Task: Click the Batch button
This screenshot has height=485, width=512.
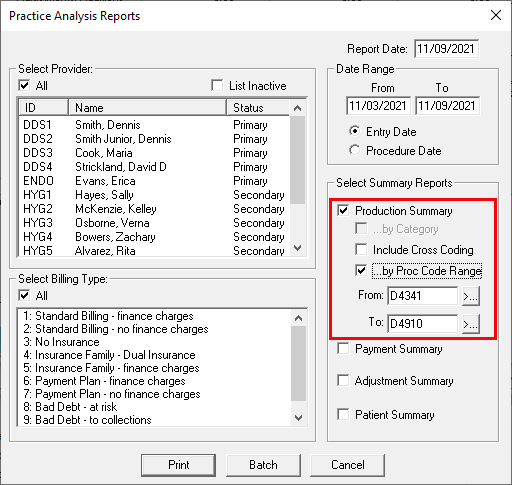Action: [x=263, y=465]
